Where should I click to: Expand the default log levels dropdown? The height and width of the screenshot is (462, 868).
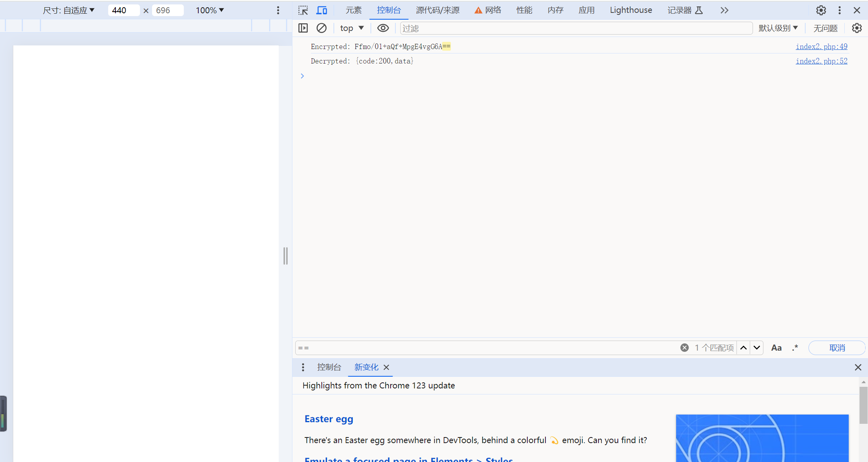click(777, 28)
